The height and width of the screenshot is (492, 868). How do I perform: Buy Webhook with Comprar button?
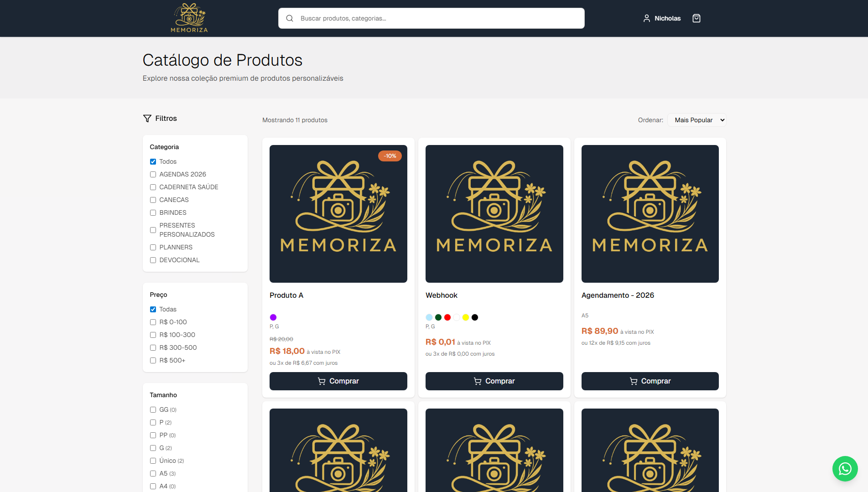pyautogui.click(x=494, y=381)
